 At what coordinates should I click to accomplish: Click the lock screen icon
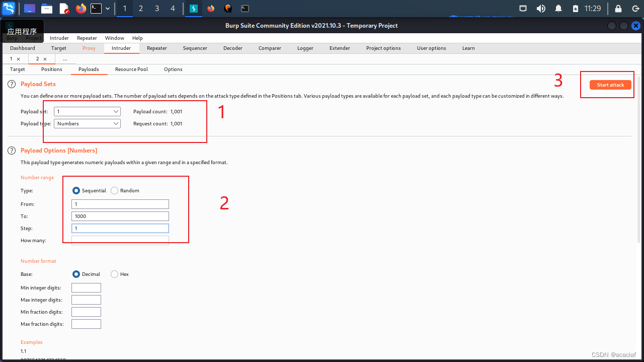tap(618, 9)
